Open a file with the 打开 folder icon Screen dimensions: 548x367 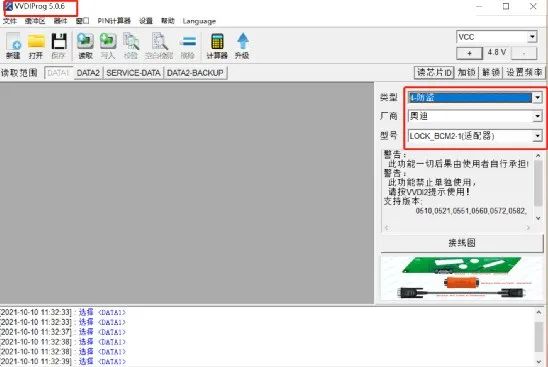pos(36,45)
